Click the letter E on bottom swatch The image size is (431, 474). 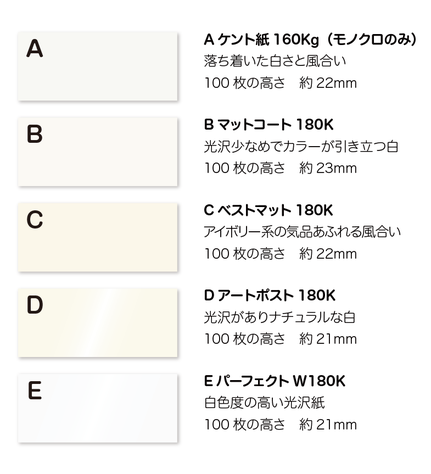pyautogui.click(x=35, y=391)
